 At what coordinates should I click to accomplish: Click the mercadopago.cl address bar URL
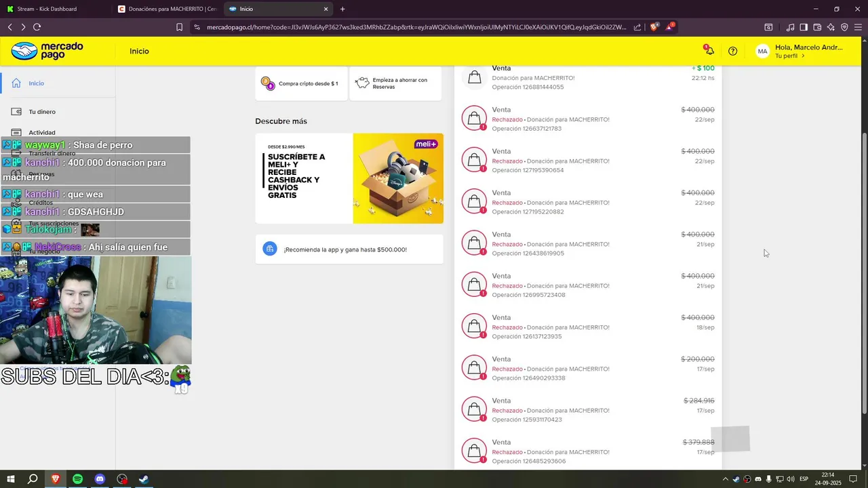pos(416,27)
